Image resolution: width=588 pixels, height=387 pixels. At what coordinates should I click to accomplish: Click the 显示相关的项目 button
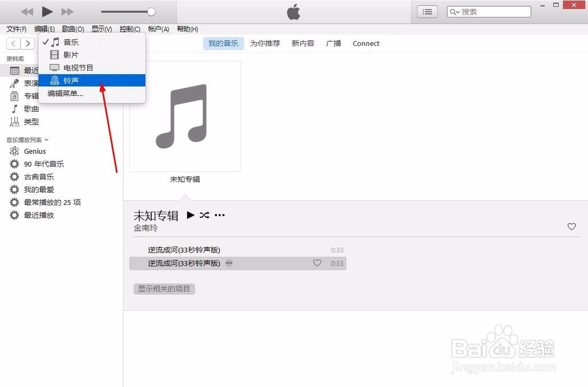tap(163, 288)
